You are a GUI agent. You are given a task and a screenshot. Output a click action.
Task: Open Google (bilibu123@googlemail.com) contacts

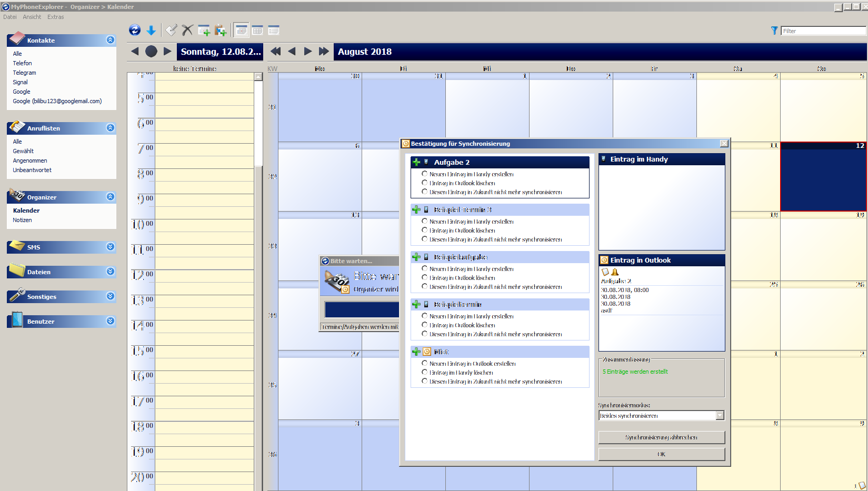[57, 101]
